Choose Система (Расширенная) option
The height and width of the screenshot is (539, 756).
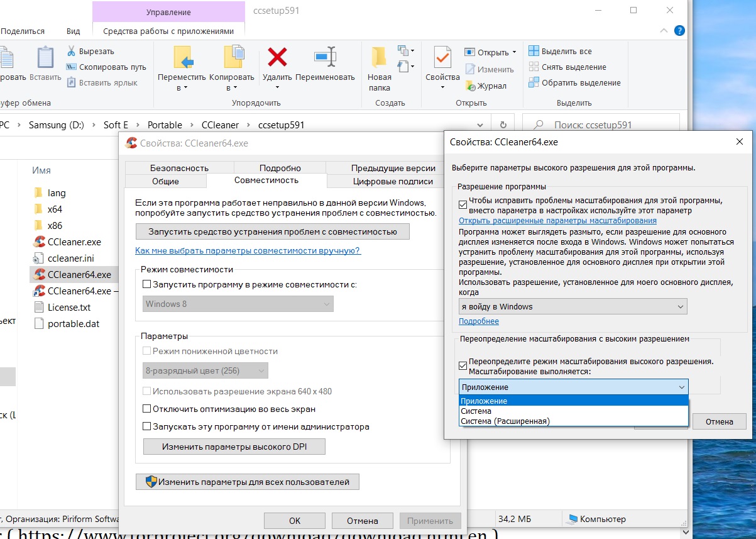(574, 421)
